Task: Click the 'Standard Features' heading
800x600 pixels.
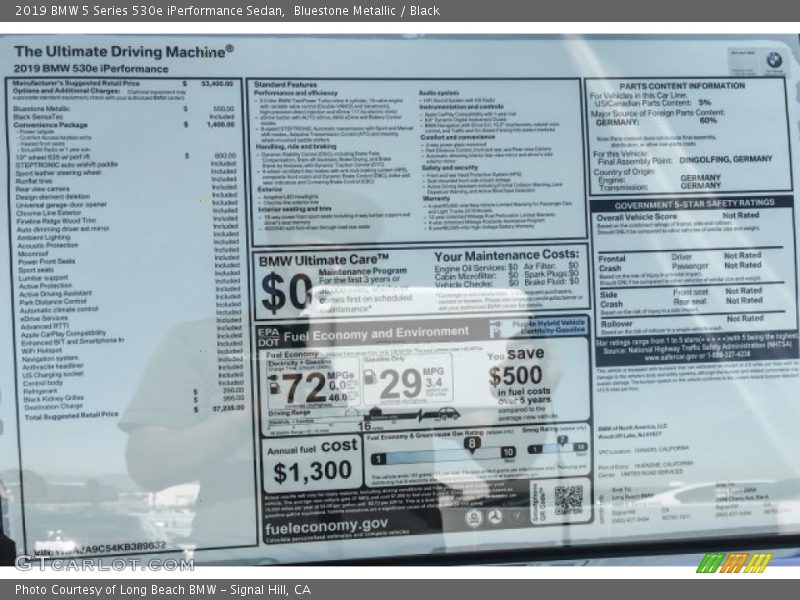Action: coord(285,84)
